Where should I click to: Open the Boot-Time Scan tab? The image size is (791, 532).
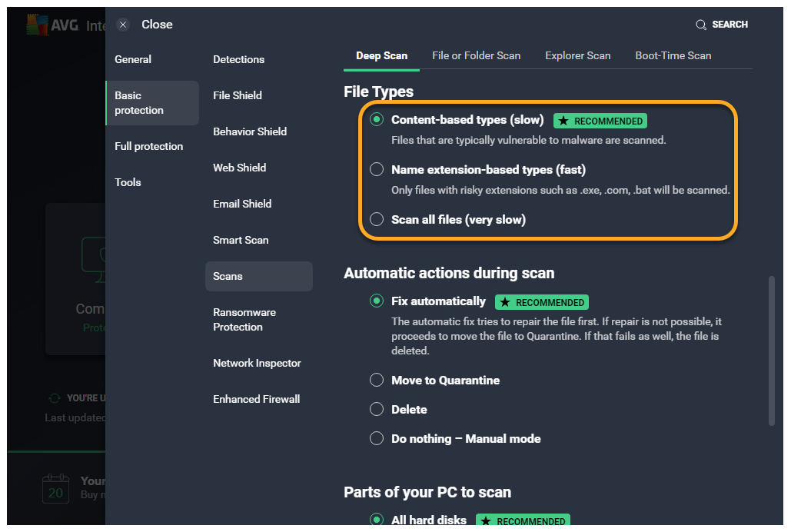tap(673, 55)
